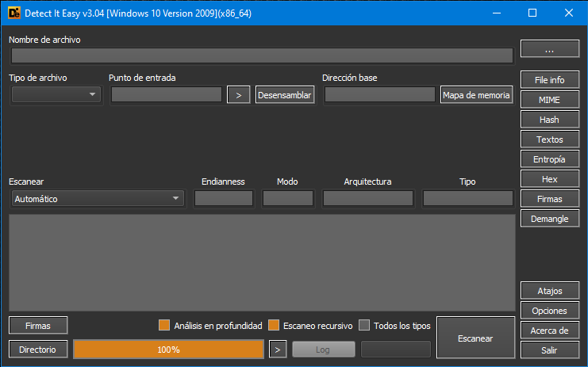Start scan with the large Escanear button
The height and width of the screenshot is (367, 588).
point(475,338)
